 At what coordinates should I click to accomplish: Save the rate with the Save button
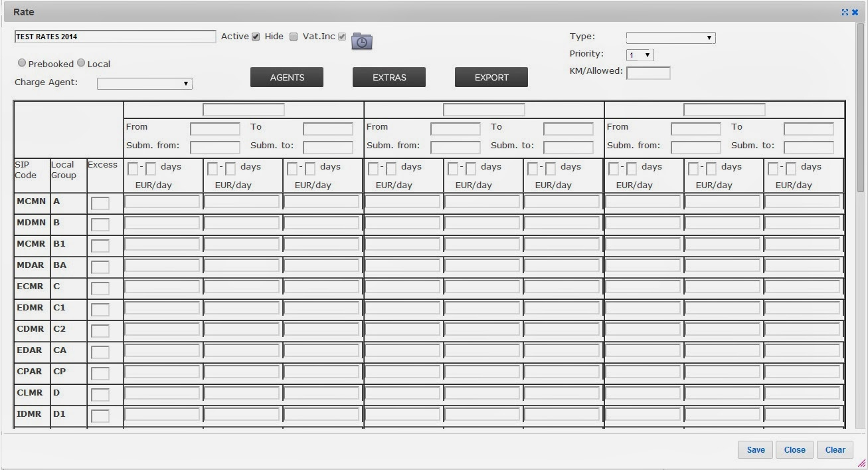(x=754, y=449)
